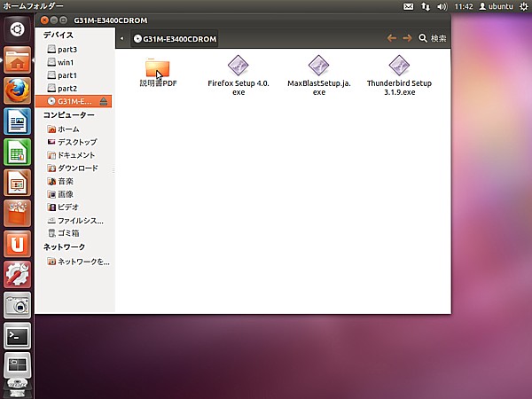
Task: Launch LibreOffice Writer from launcher
Action: pyautogui.click(x=17, y=121)
